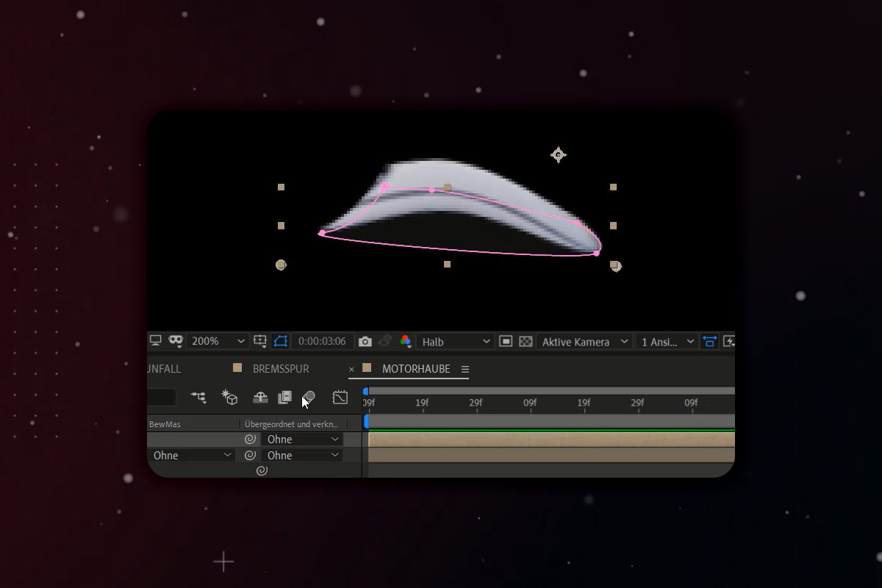The width and height of the screenshot is (882, 588).
Task: Open second layer's BewMas Ohne dropdown
Action: coord(191,455)
